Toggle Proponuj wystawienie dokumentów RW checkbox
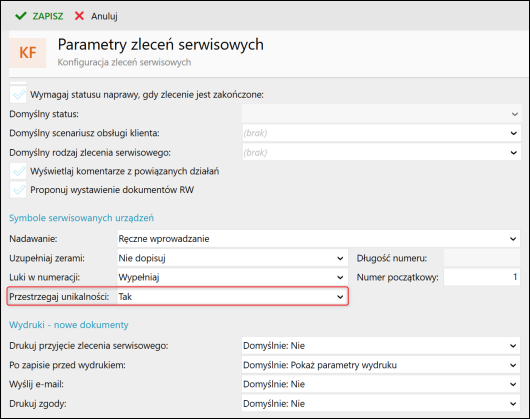The image size is (530, 419). point(18,190)
